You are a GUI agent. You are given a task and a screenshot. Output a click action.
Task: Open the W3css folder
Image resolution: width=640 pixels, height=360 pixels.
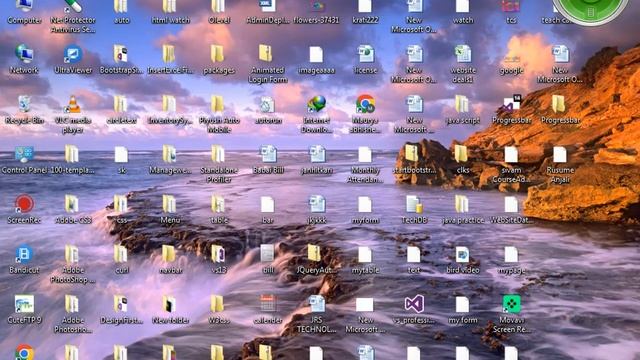[218, 304]
